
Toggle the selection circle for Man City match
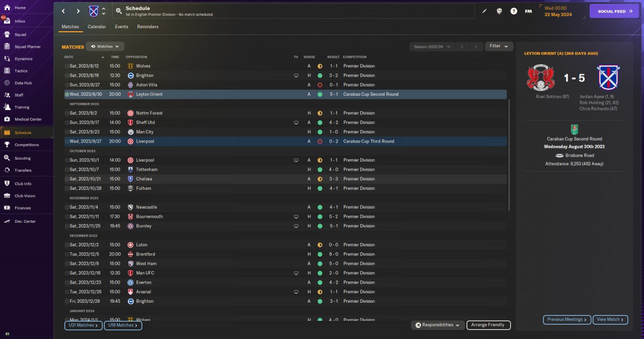[x=67, y=132]
